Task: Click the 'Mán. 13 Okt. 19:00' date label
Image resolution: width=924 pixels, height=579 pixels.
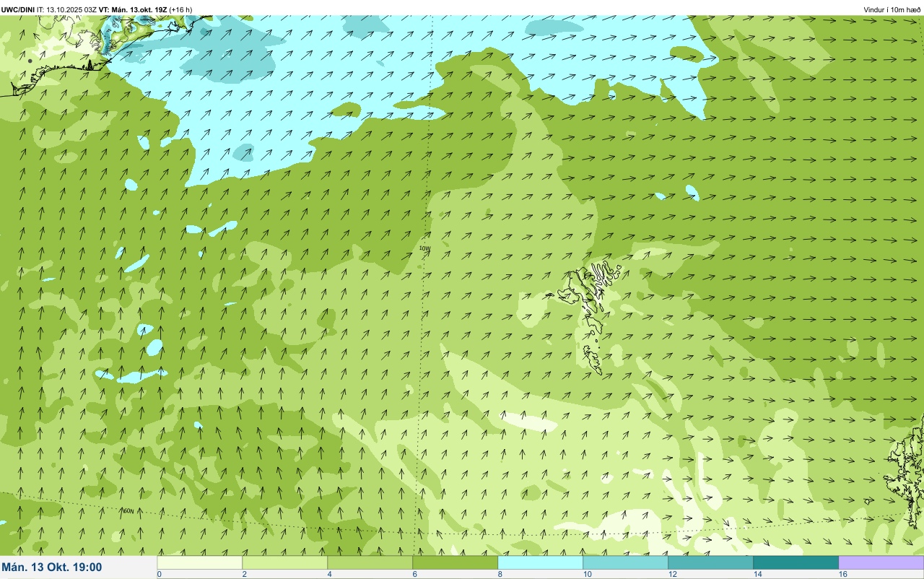Action: point(52,567)
